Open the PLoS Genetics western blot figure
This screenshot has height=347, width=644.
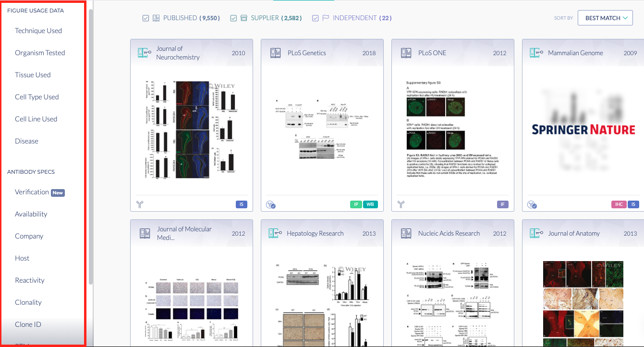(x=322, y=131)
